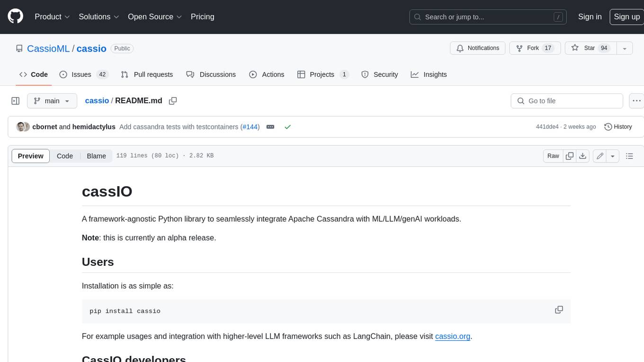Sign in to GitHub

click(590, 17)
